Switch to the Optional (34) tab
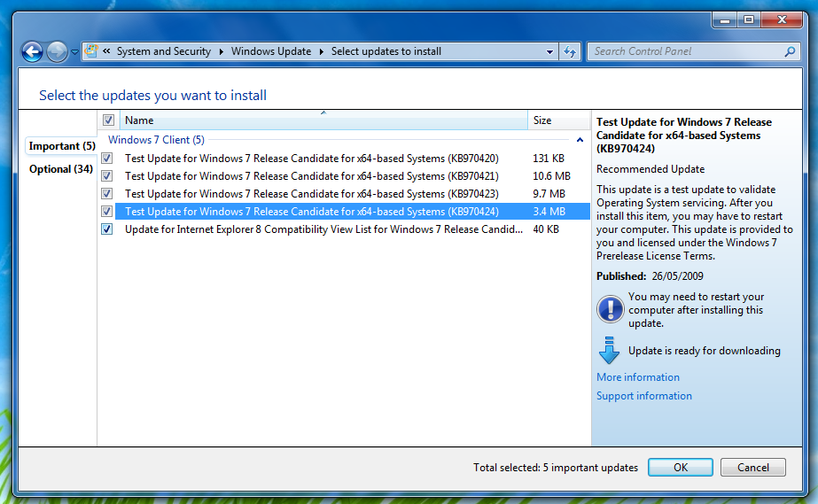The width and height of the screenshot is (818, 504). pos(61,169)
